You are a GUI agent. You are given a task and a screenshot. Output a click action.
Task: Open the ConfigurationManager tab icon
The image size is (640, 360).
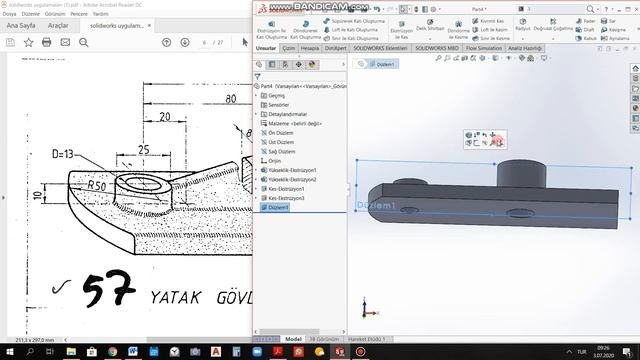click(285, 64)
